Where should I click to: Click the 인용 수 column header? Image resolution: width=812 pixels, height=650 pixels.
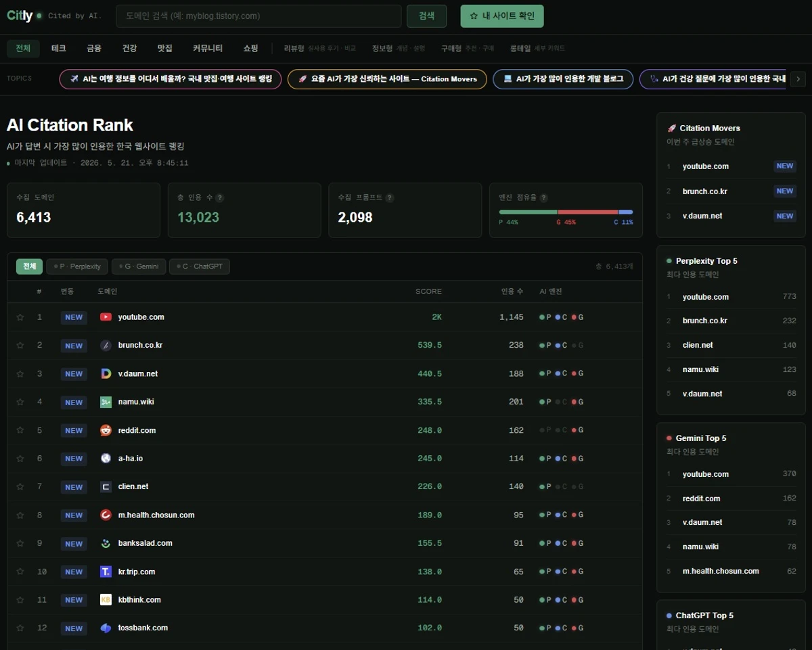pos(512,292)
